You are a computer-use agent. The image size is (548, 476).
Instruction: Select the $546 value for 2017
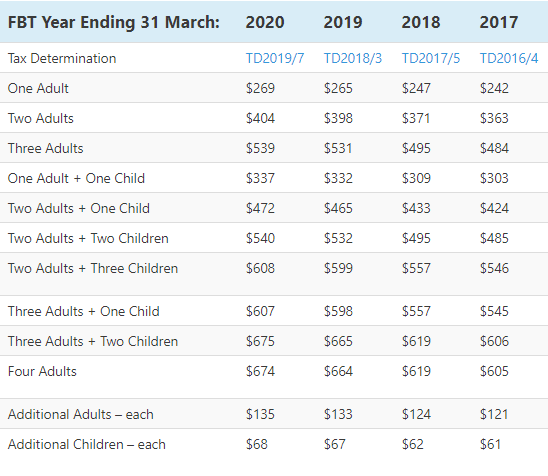pos(494,268)
